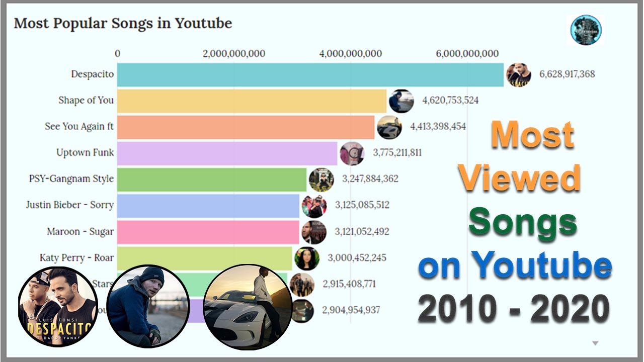644x362 pixels.
Task: Click the 'Despacito' bar label
Action: tap(92, 74)
